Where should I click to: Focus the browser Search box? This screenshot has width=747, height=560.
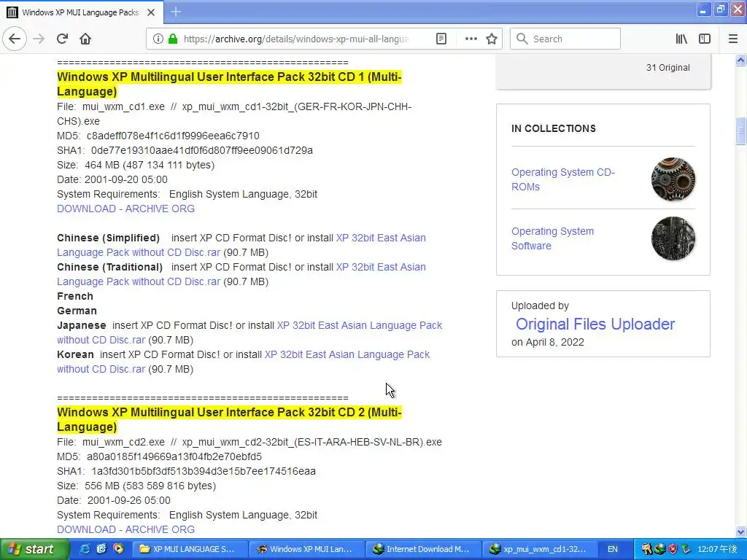point(565,39)
